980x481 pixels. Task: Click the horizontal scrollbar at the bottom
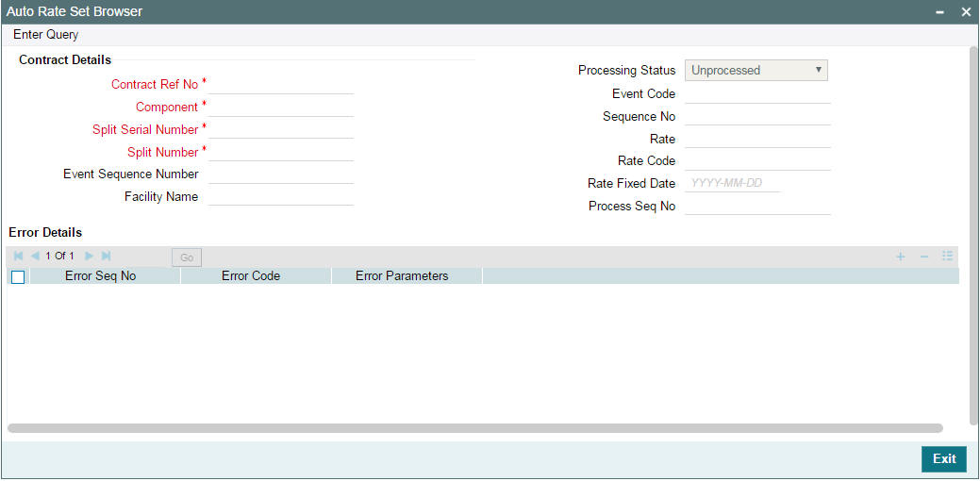tap(475, 428)
